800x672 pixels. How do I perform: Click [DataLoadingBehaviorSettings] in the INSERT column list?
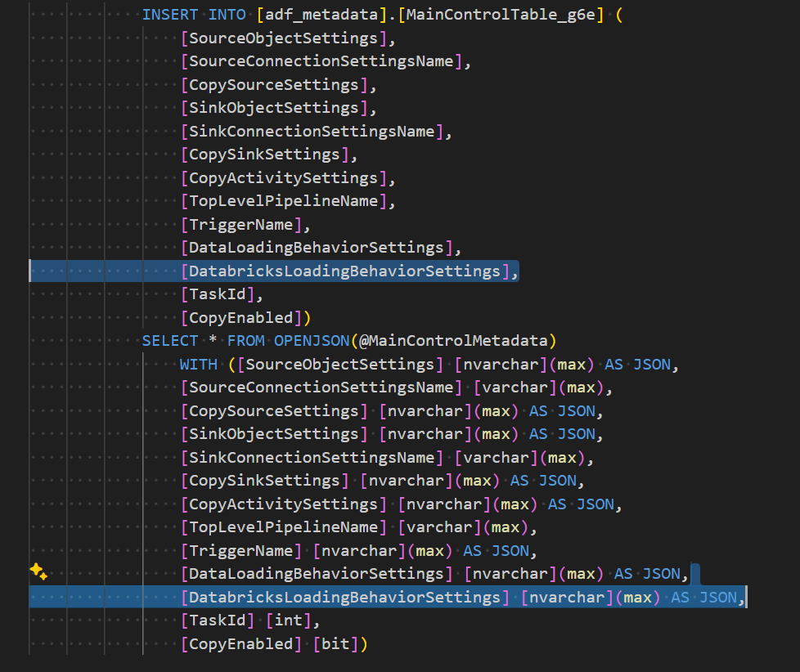click(317, 248)
